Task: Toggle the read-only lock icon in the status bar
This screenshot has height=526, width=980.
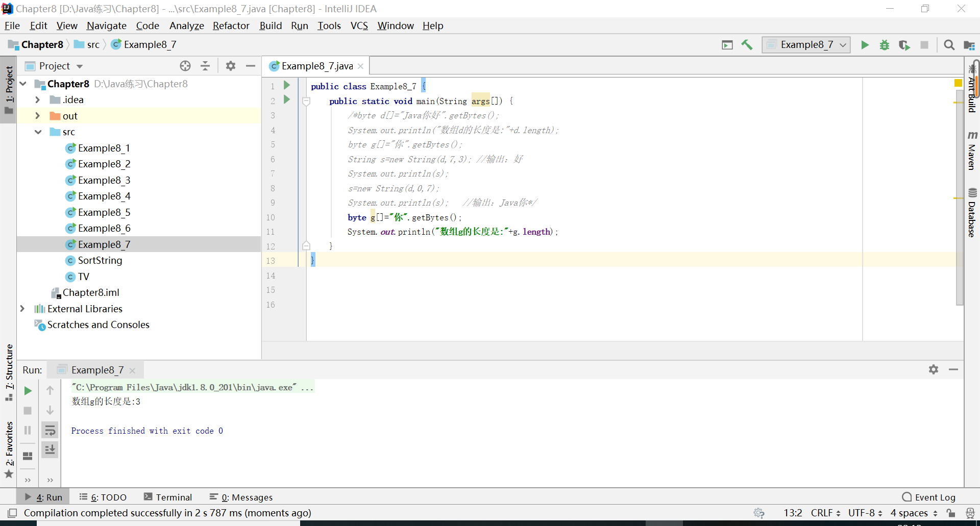Action: [x=950, y=513]
